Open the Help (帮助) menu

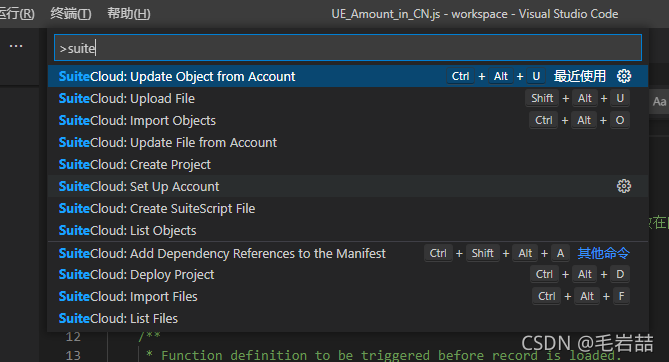point(128,14)
